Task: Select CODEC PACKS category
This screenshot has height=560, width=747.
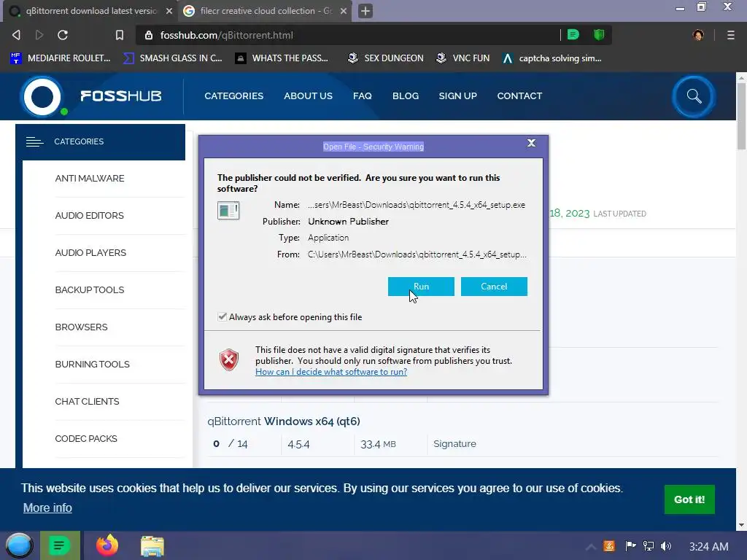Action: 86,438
